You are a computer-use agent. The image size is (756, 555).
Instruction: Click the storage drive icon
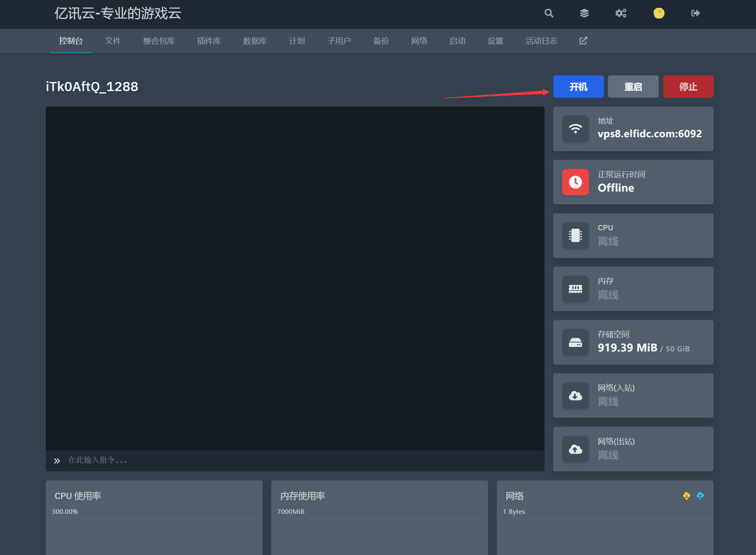click(x=575, y=342)
